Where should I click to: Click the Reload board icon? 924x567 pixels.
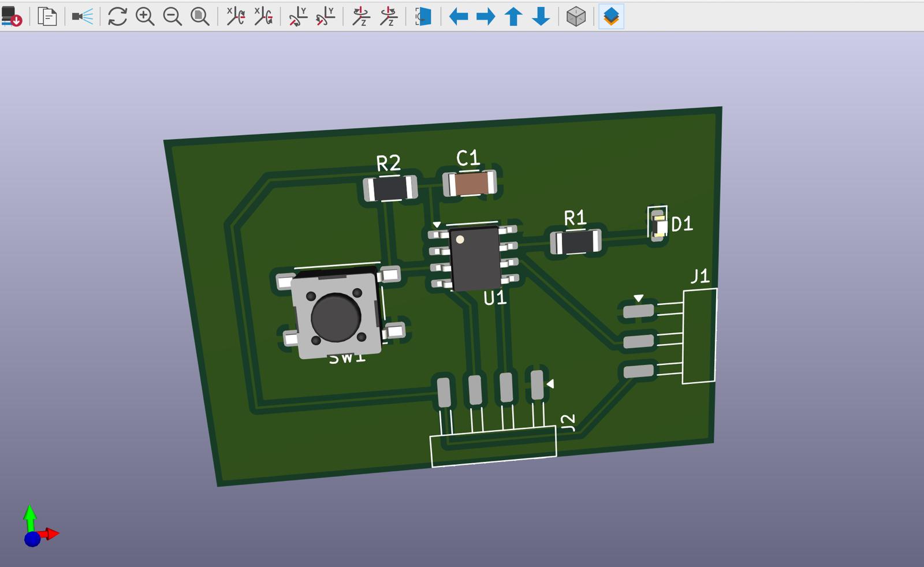pos(12,16)
